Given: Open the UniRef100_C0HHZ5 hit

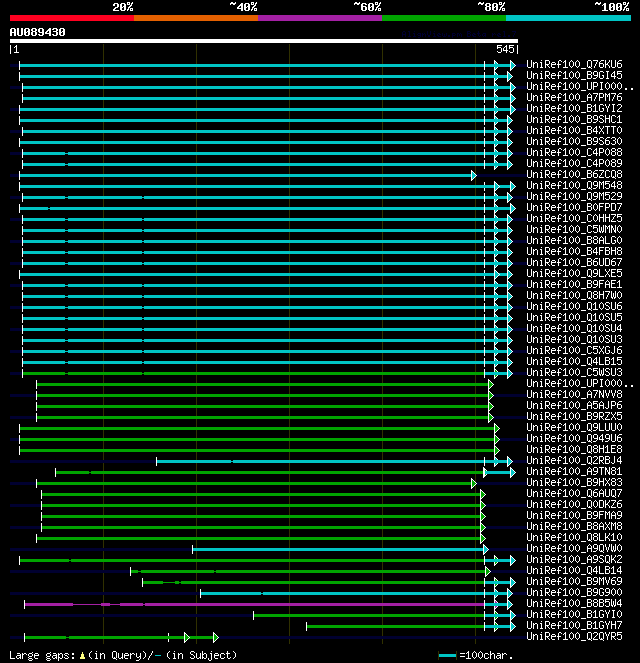Looking at the screenshot, I should 574,218.
